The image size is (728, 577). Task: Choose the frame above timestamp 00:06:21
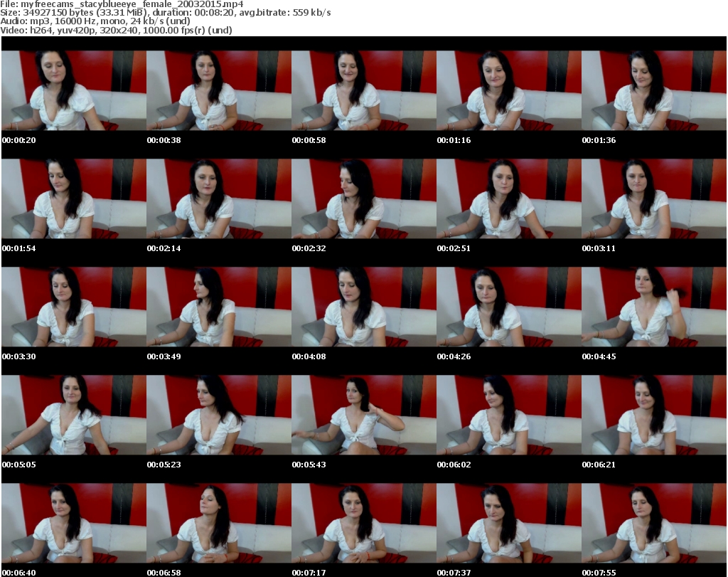654,415
